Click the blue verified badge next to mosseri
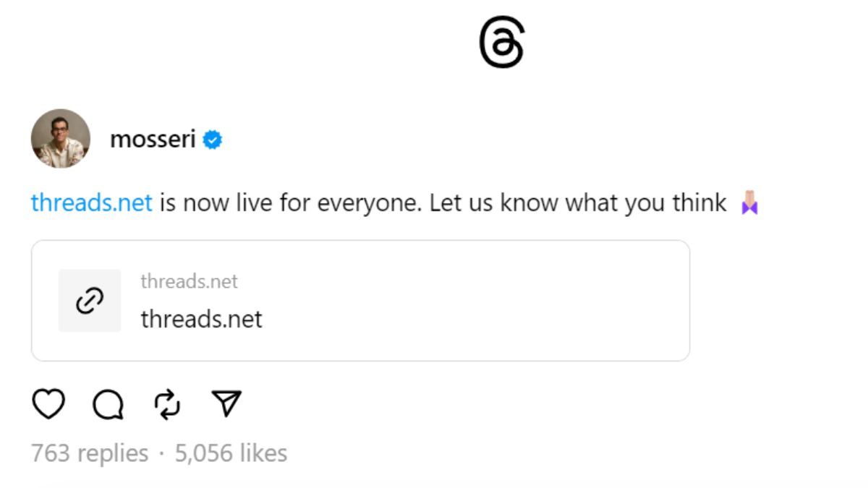The height and width of the screenshot is (488, 868). pos(212,140)
